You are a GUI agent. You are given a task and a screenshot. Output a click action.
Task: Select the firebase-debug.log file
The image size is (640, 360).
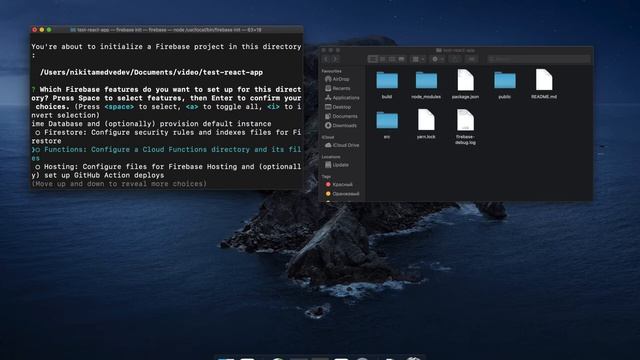pyautogui.click(x=465, y=127)
